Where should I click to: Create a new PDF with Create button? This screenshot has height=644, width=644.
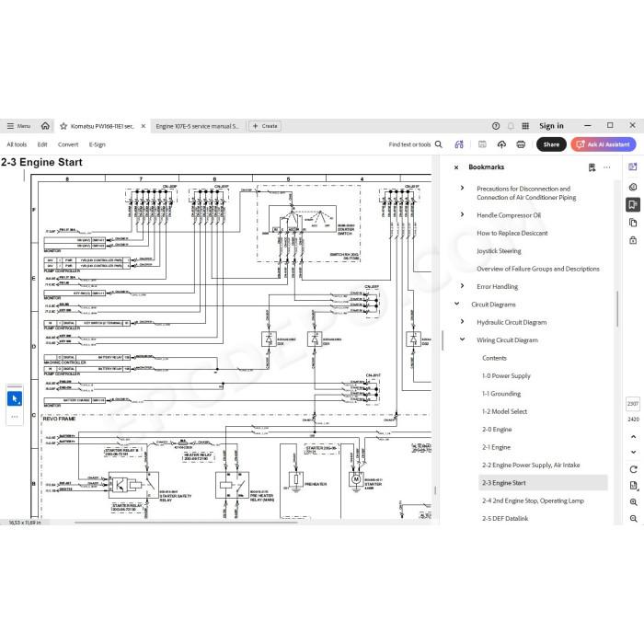(265, 126)
